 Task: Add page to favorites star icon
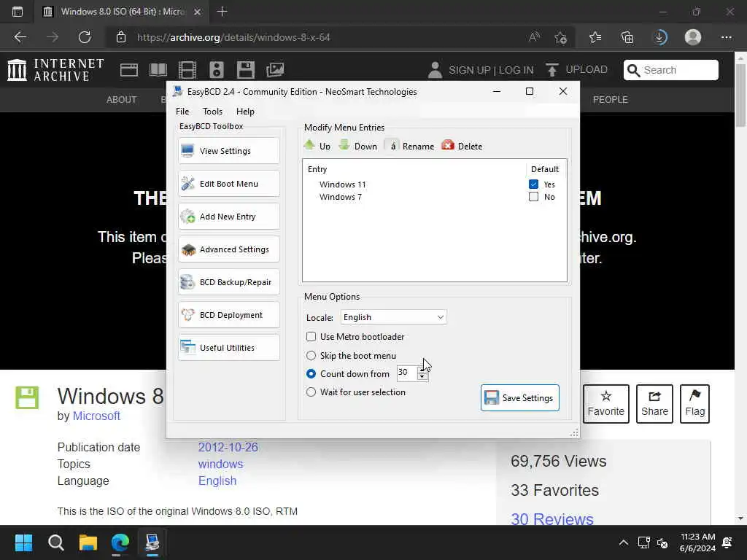click(561, 37)
